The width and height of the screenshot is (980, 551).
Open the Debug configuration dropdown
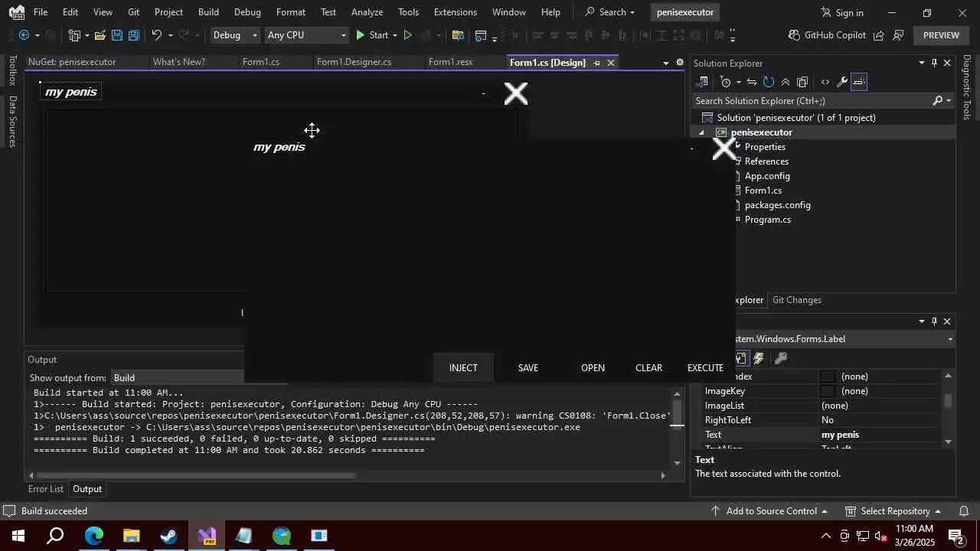coord(235,35)
